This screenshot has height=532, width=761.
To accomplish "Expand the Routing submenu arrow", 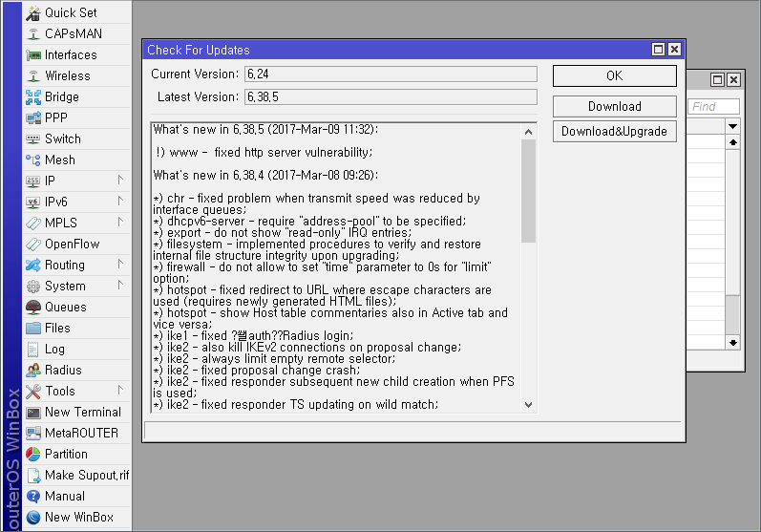I will (120, 264).
